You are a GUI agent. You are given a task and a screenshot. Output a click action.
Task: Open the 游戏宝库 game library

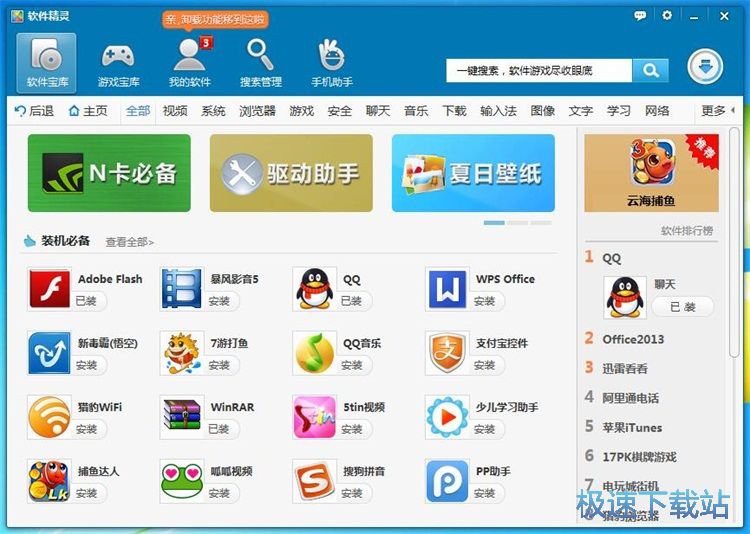point(118,65)
